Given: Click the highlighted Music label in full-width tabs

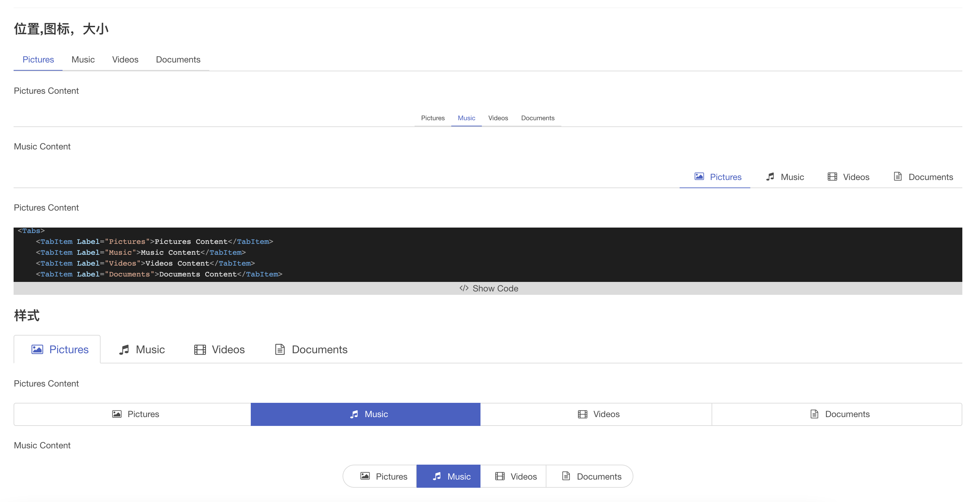Looking at the screenshot, I should coord(376,414).
